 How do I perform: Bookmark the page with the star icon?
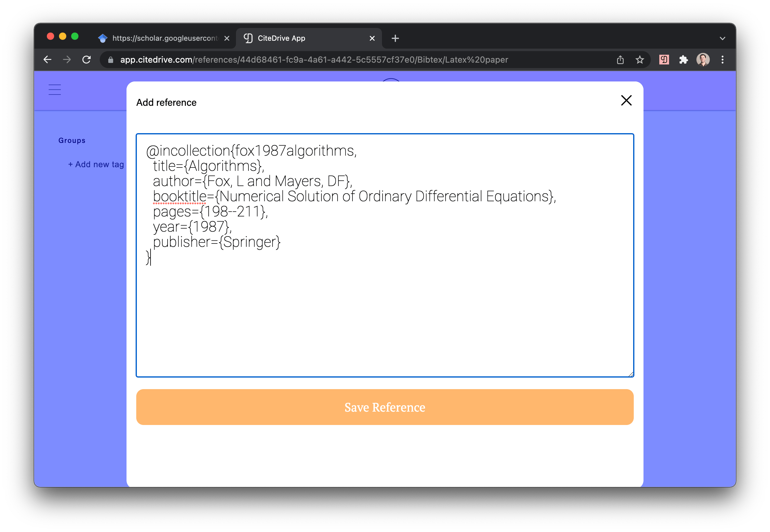point(640,60)
